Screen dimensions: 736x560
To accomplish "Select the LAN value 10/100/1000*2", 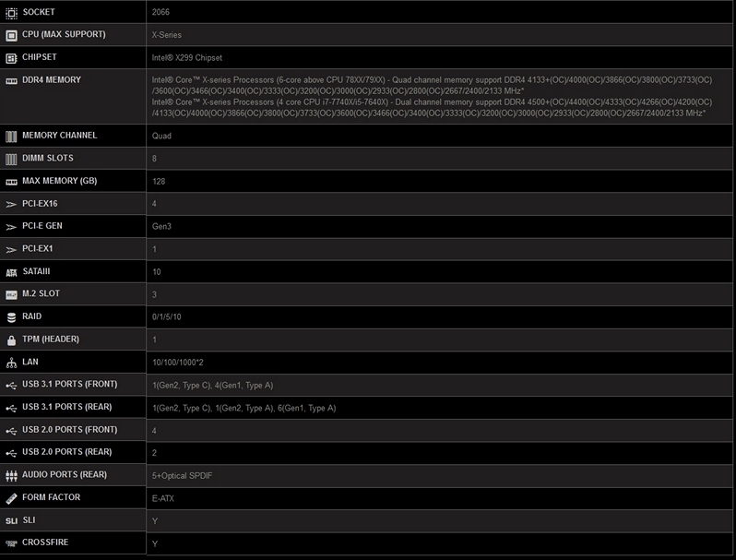I will click(178, 363).
